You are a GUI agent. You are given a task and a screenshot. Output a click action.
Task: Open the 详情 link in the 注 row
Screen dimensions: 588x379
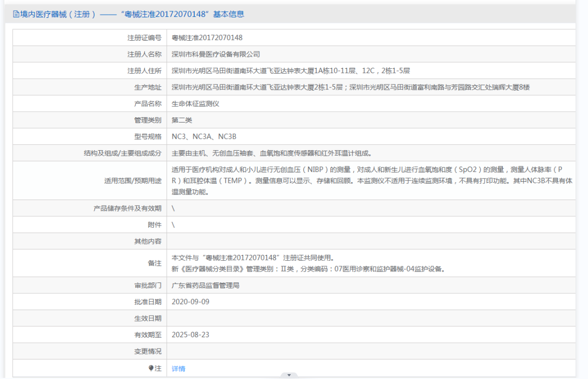point(178,369)
